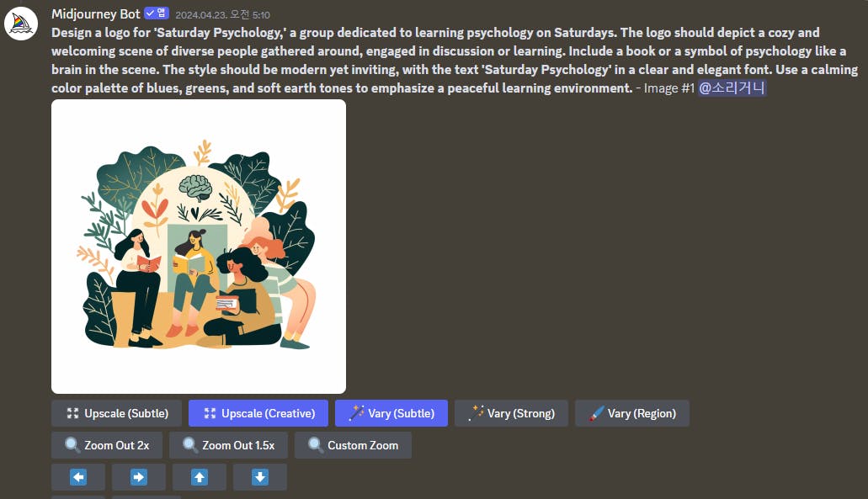
Task: Click the Midjourney Bot sailboat avatar
Action: [x=20, y=23]
